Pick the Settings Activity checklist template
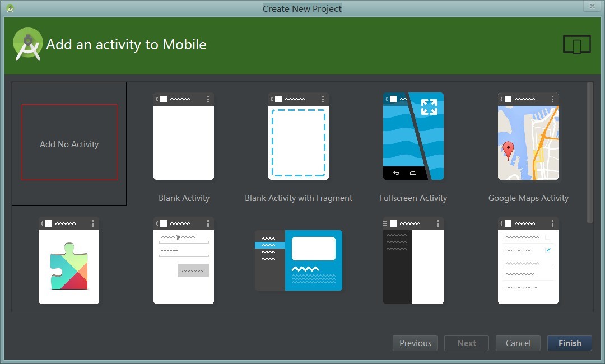The width and height of the screenshot is (605, 364). pyautogui.click(x=528, y=260)
